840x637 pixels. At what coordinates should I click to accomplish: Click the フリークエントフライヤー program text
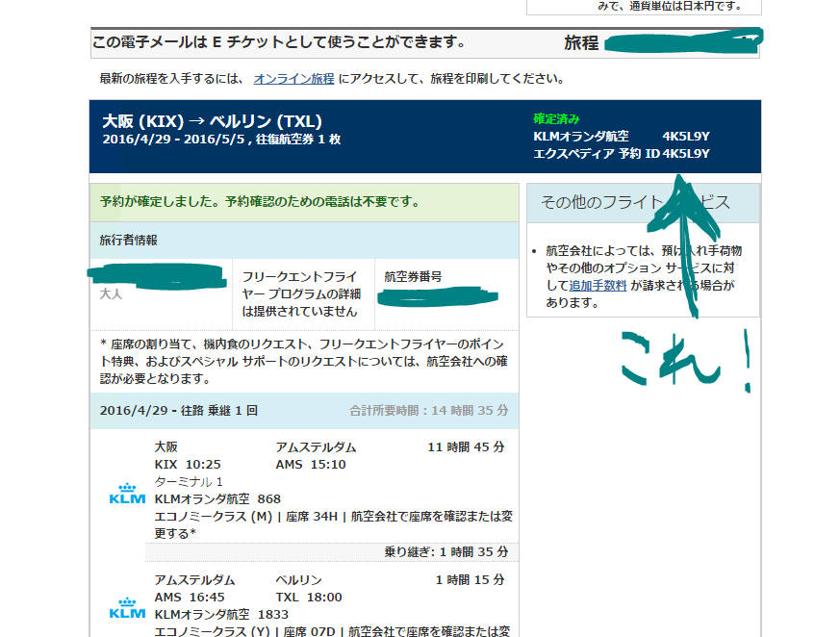[301, 294]
